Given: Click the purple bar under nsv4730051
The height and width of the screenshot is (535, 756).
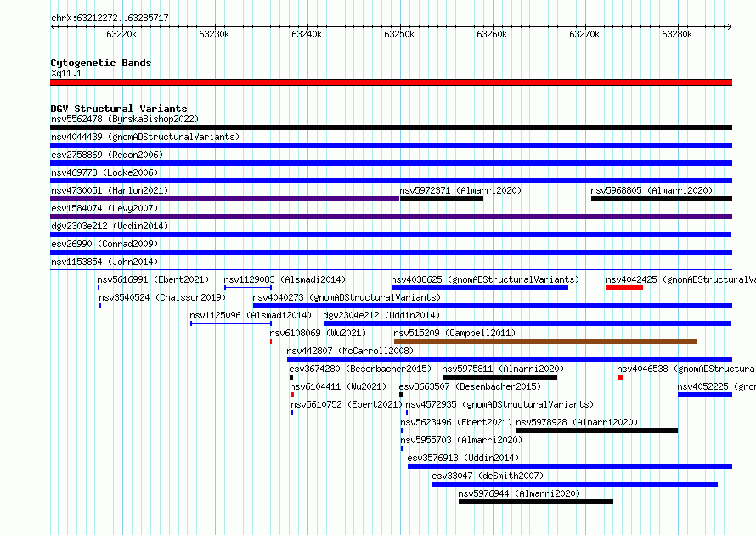Looking at the screenshot, I should (x=225, y=199).
